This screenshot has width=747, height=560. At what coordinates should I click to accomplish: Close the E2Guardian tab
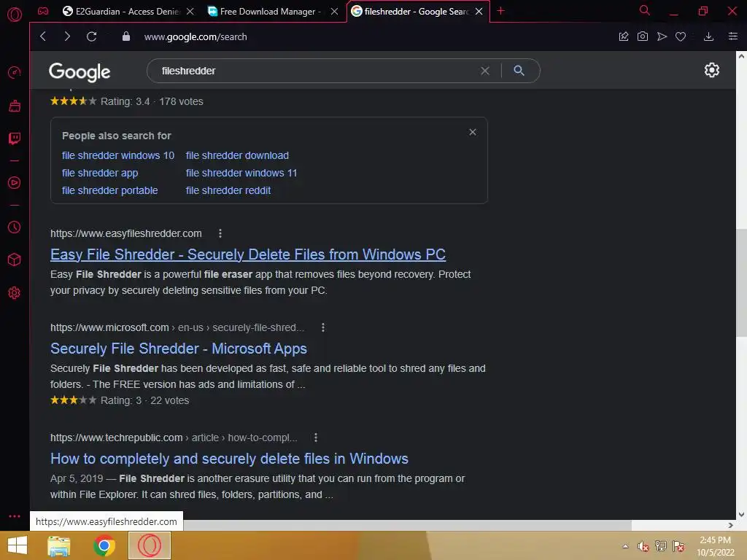point(190,12)
